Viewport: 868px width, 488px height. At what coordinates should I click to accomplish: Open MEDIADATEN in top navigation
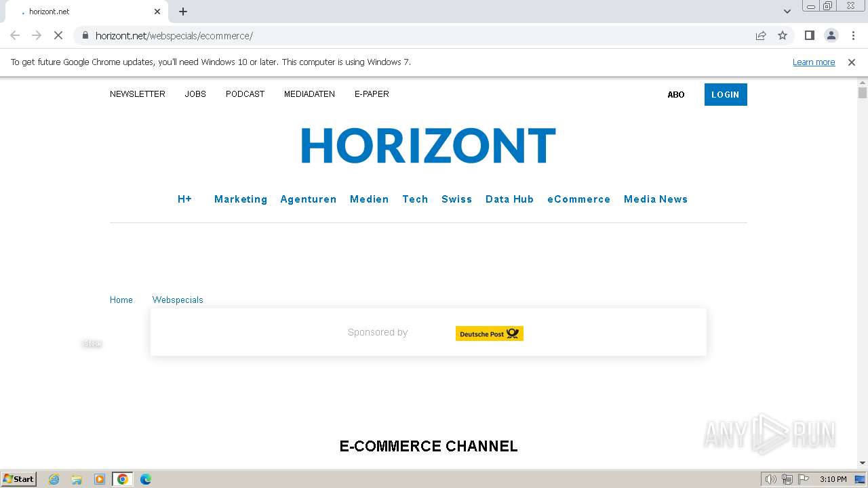pos(309,94)
